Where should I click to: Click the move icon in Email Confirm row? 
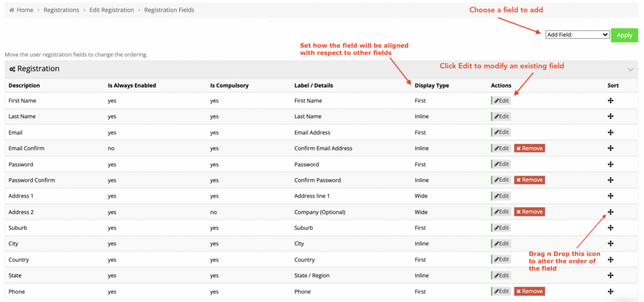(610, 148)
